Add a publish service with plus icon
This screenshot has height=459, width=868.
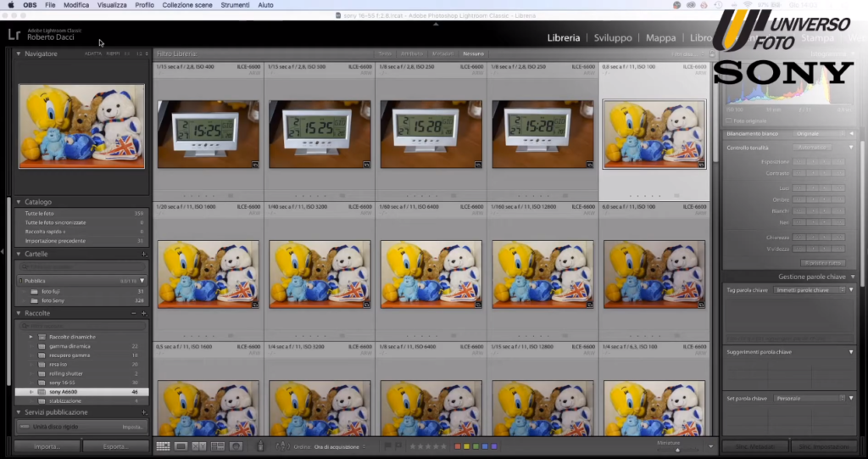pos(143,412)
